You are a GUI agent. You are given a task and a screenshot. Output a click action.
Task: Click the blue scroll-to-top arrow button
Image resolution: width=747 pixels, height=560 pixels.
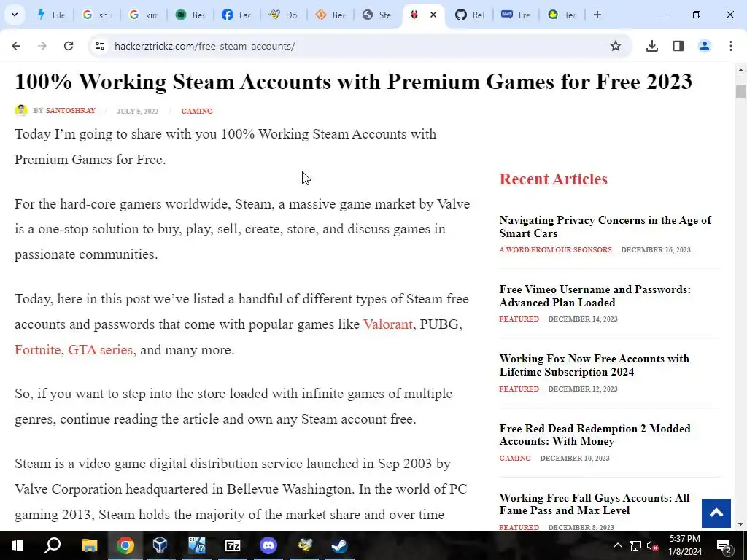tap(716, 513)
